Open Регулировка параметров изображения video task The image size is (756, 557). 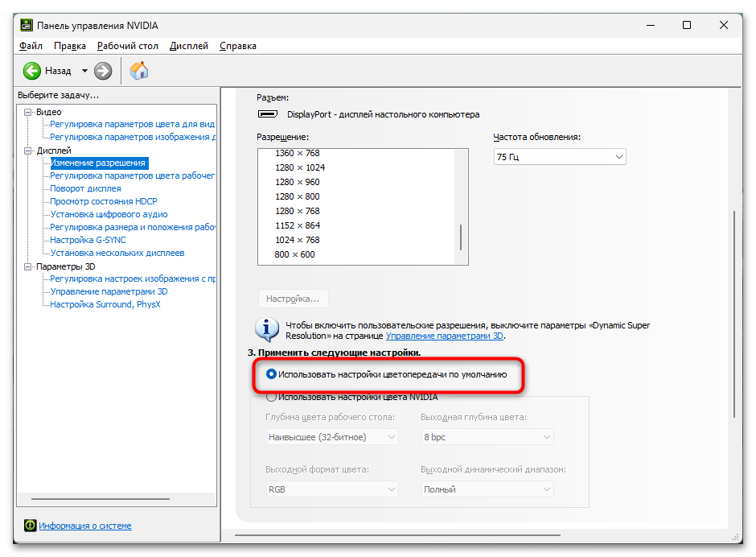click(133, 137)
